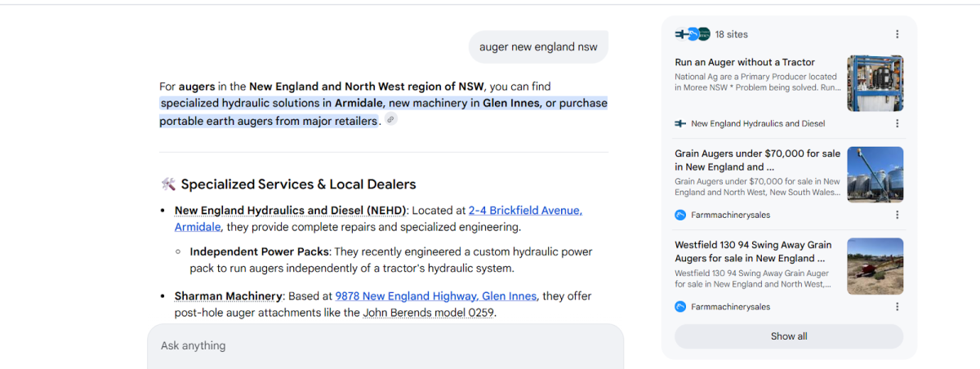Open the 2-4 Brickfield Avenue, Armidale address link
Screen dimensions: 980x369
click(524, 211)
